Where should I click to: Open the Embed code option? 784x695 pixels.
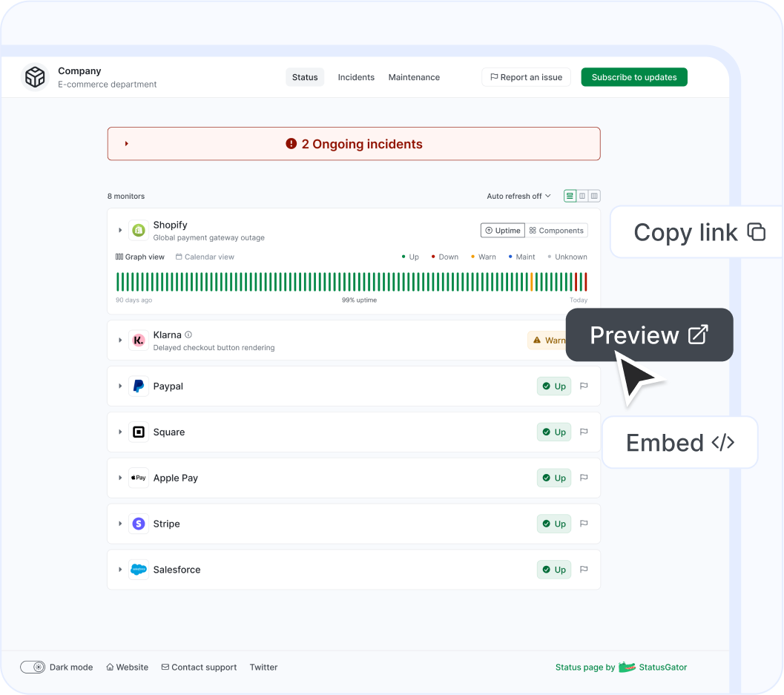tap(679, 442)
